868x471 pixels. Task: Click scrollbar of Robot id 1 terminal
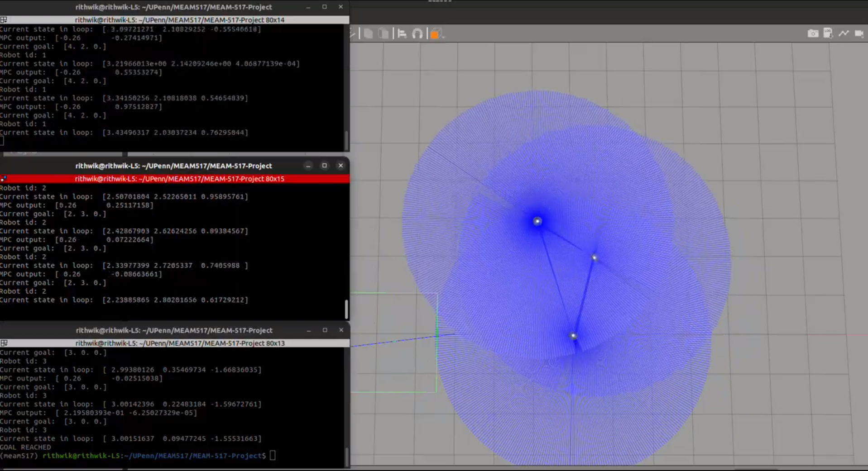[346, 140]
